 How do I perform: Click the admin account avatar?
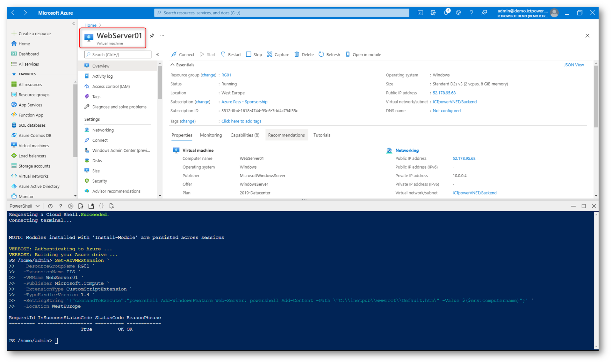554,13
